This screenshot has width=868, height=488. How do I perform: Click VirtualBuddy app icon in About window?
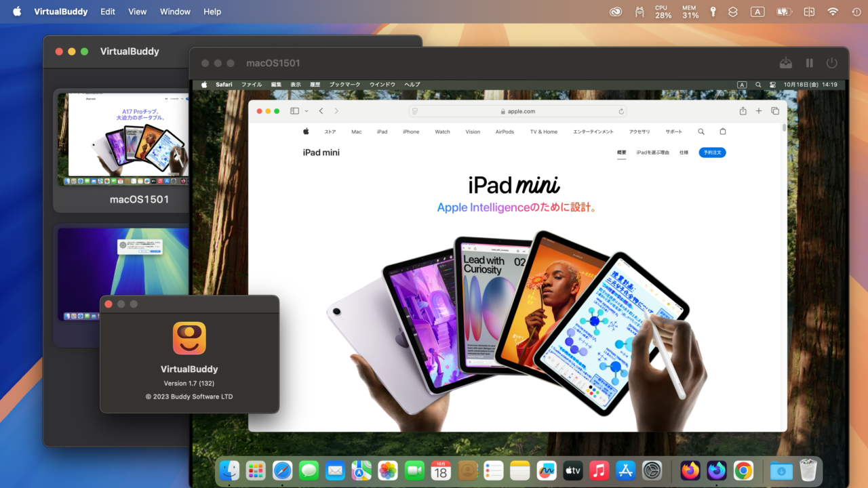tap(189, 338)
